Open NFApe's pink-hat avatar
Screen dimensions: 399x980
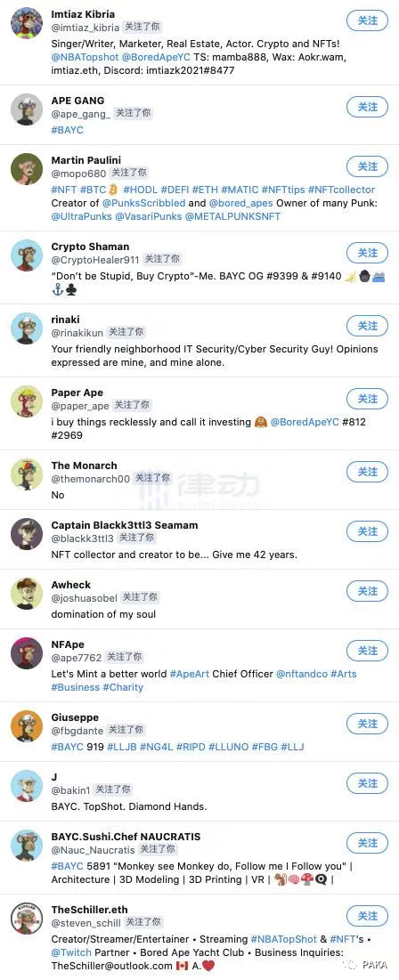point(27,653)
